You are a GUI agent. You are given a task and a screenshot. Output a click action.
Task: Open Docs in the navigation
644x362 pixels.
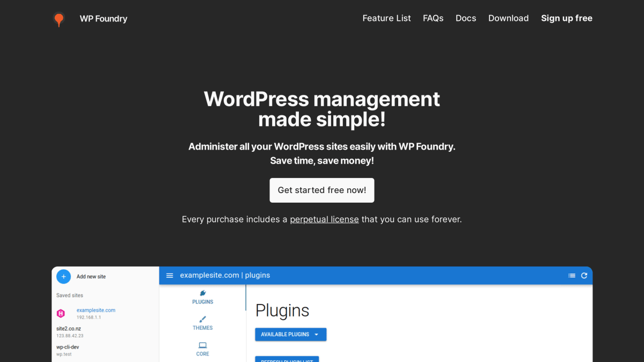pos(466,18)
